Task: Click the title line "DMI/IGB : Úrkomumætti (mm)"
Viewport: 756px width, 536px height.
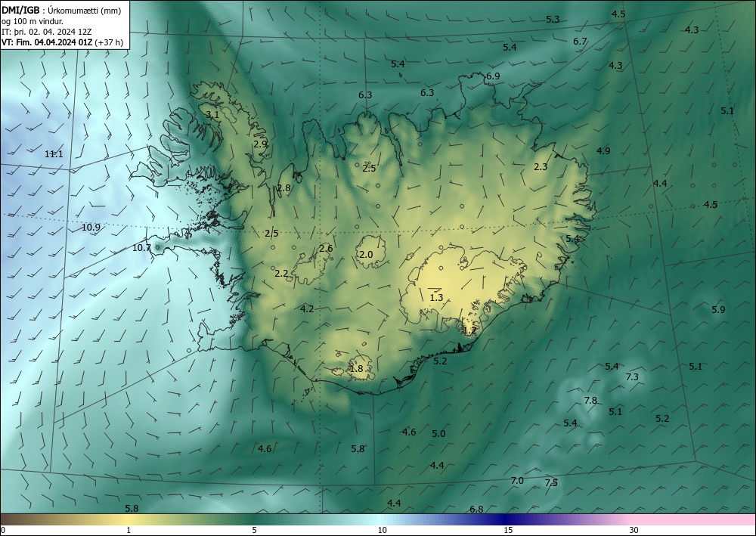Action: pyautogui.click(x=62, y=11)
